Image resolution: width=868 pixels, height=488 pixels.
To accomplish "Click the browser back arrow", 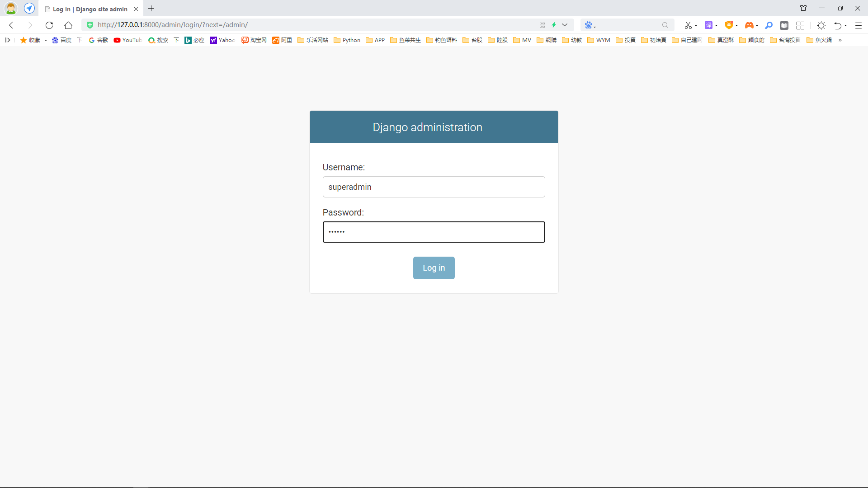I will pos(11,25).
